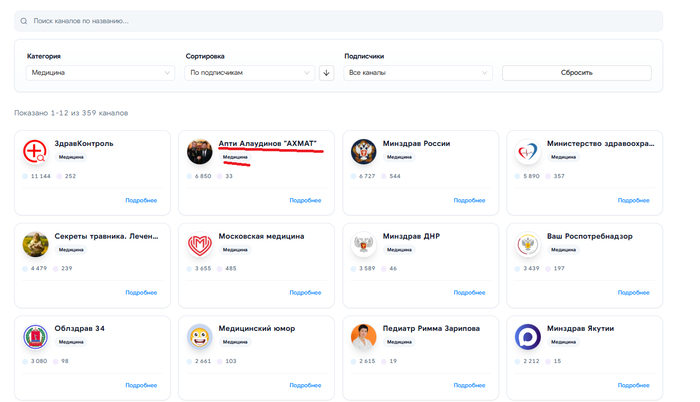
Task: Click Медицина tag under Минздрав России
Action: coord(399,157)
